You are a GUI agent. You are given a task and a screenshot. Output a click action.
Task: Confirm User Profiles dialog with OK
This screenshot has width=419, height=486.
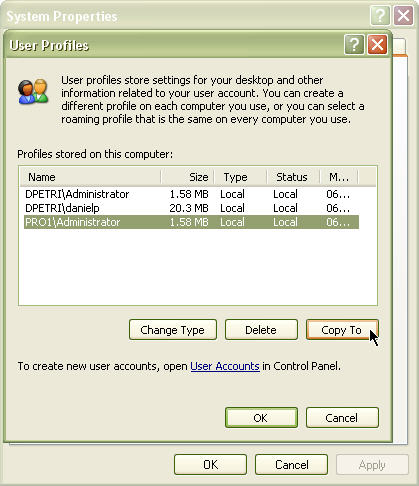pyautogui.click(x=261, y=417)
